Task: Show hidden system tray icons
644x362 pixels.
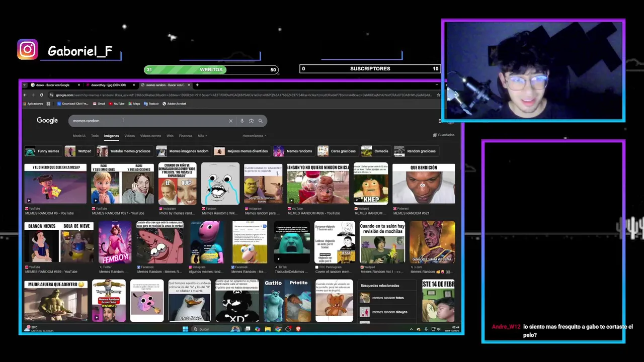Action: 411,329
